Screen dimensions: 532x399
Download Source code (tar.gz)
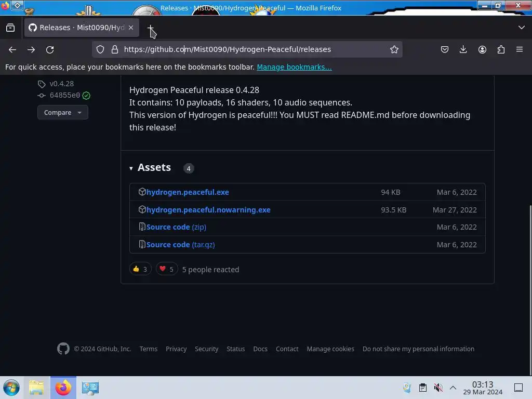coord(180,245)
